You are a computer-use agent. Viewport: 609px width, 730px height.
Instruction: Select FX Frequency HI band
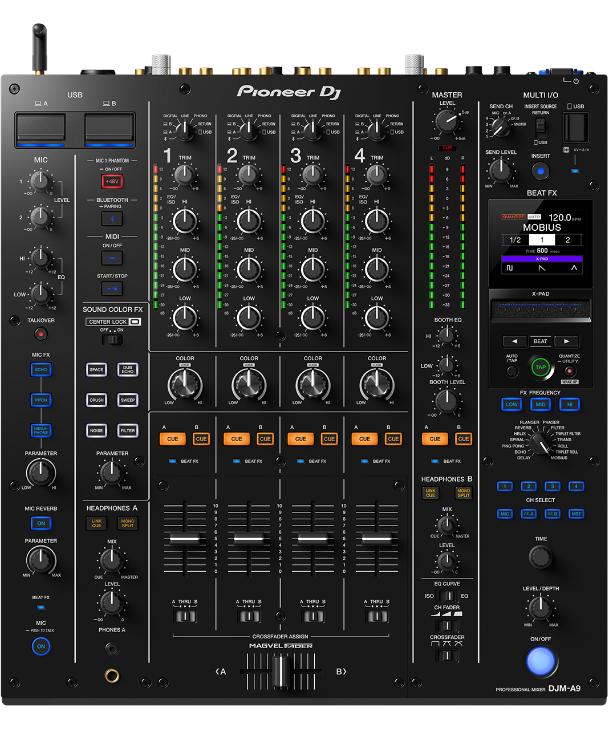pyautogui.click(x=570, y=404)
